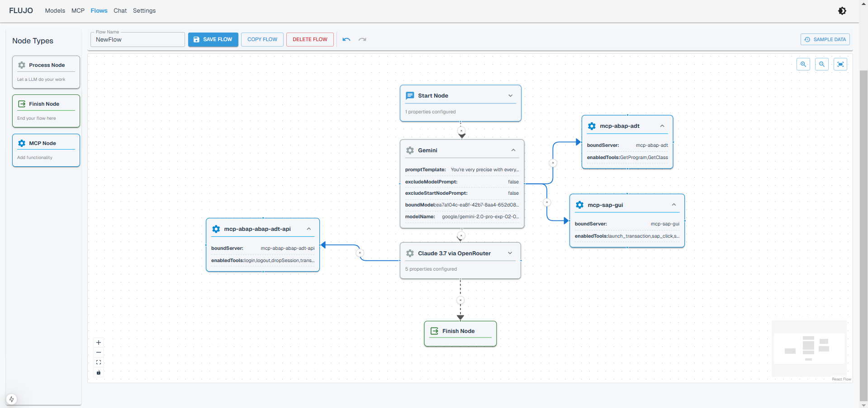Click the minimap in the canvas corner

point(809,348)
